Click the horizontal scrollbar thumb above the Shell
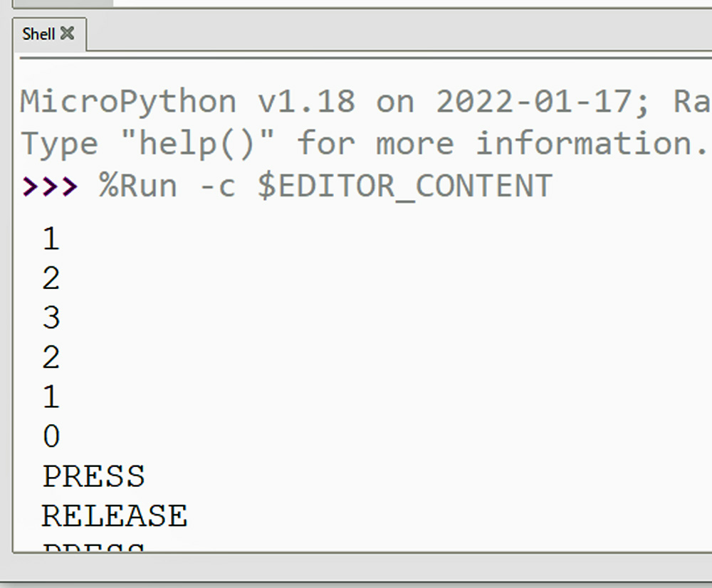The height and width of the screenshot is (588, 712). point(63,3)
